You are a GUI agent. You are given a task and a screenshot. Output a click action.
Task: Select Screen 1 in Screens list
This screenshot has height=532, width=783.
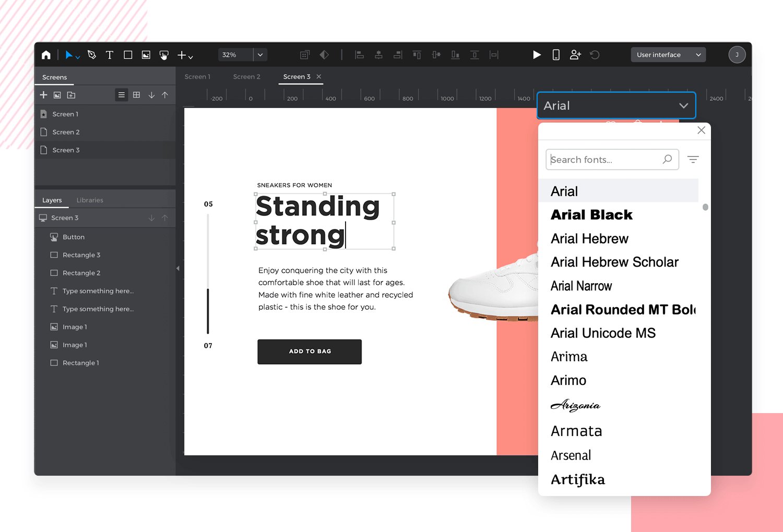click(105, 114)
